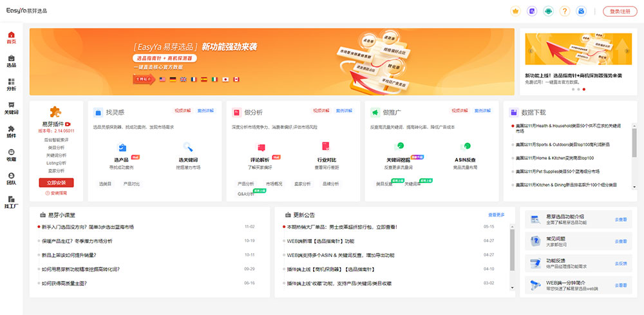The height and width of the screenshot is (315, 644).
Task: Click the EasyYa 易芽选品 logo
Action: [26, 11]
